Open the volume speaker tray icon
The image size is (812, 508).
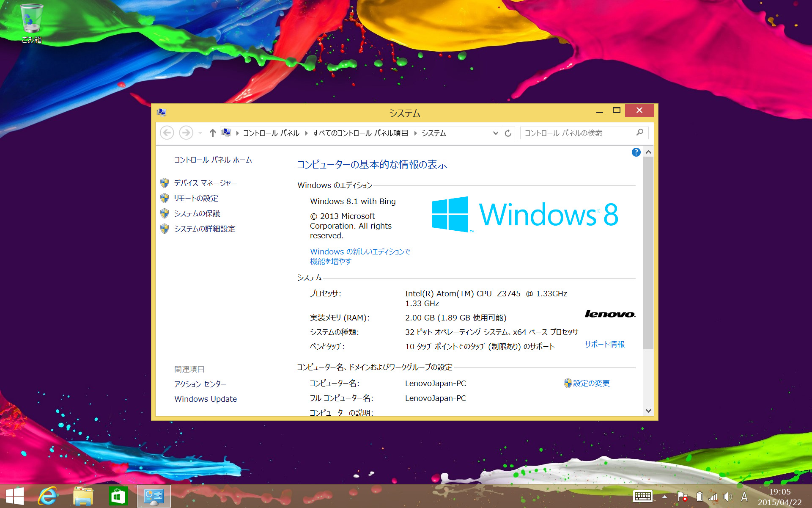[x=728, y=497]
